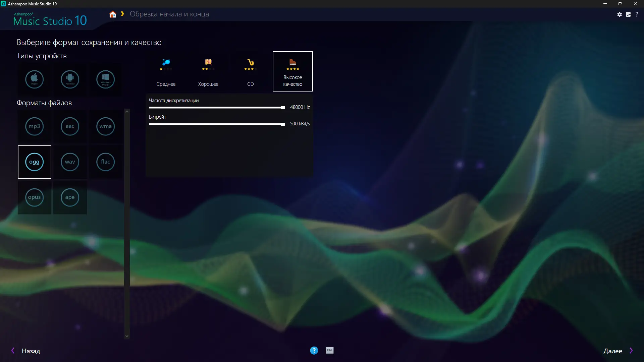This screenshot has width=644, height=362.
Task: Select the Apple device type icon
Action: pos(35,79)
